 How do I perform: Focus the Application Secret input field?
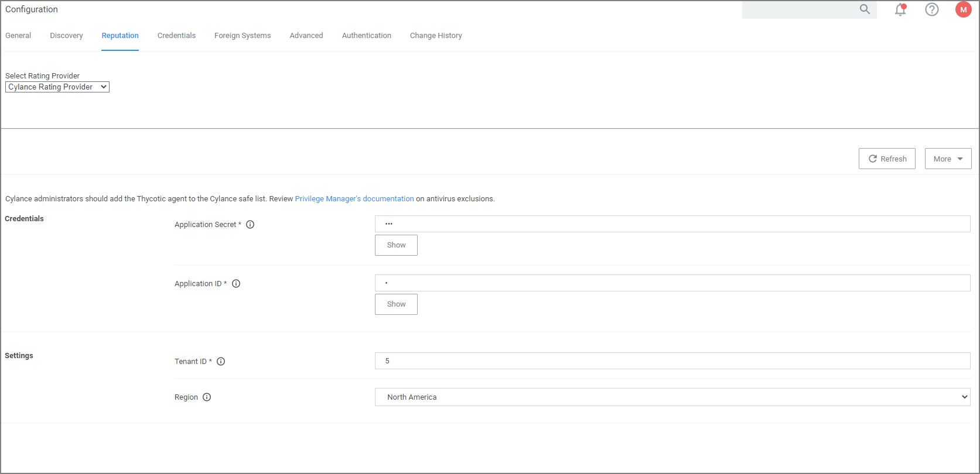(x=672, y=224)
